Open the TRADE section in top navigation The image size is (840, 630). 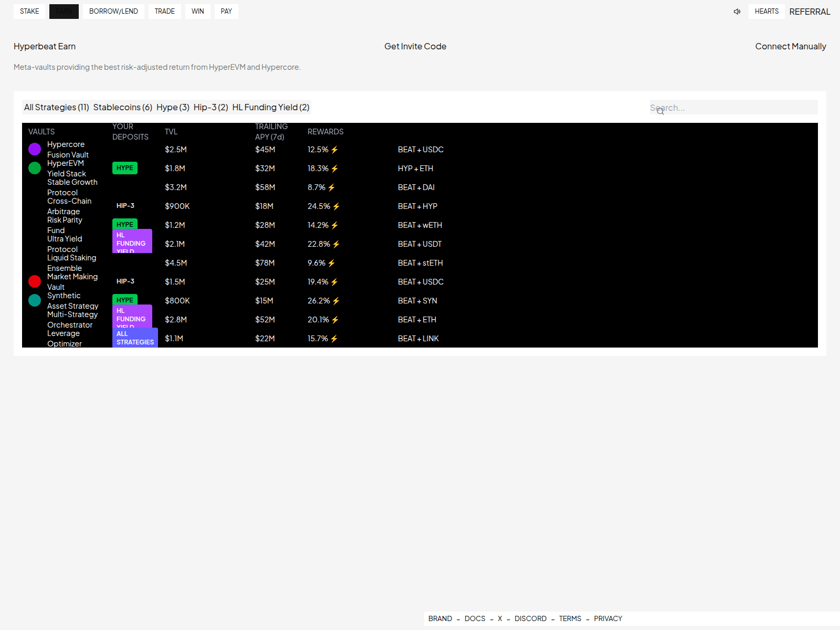164,11
